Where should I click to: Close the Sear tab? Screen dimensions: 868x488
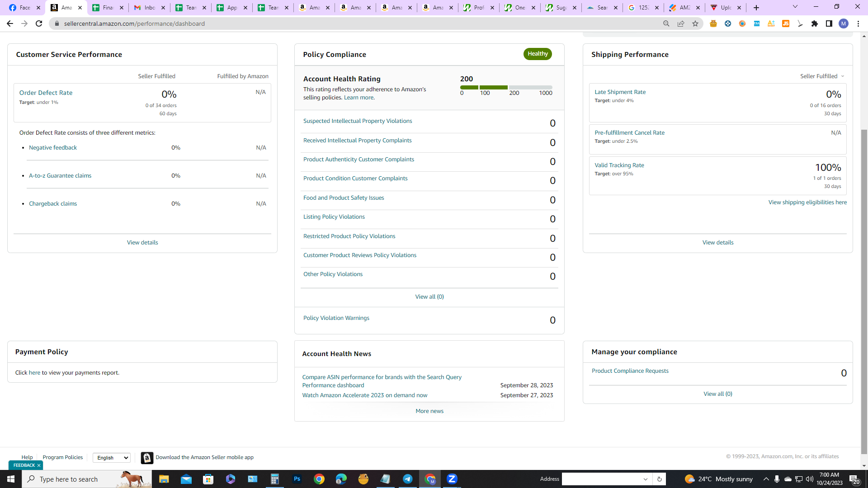[x=616, y=8]
